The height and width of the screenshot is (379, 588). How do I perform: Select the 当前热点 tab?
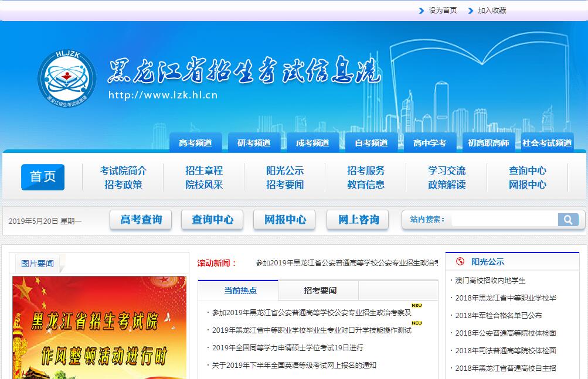[240, 291]
